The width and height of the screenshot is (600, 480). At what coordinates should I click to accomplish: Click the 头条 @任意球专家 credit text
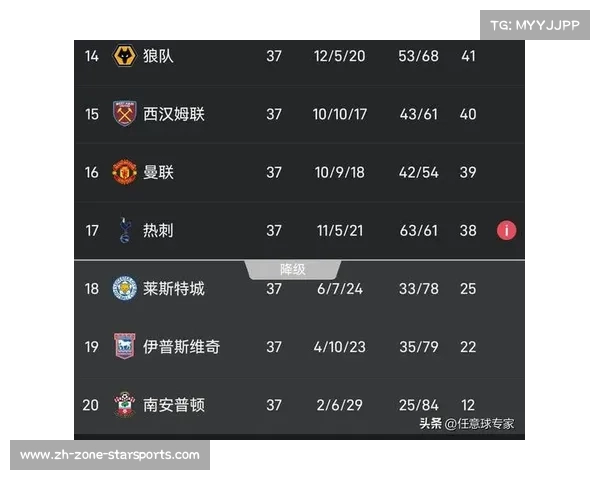pyautogui.click(x=467, y=424)
